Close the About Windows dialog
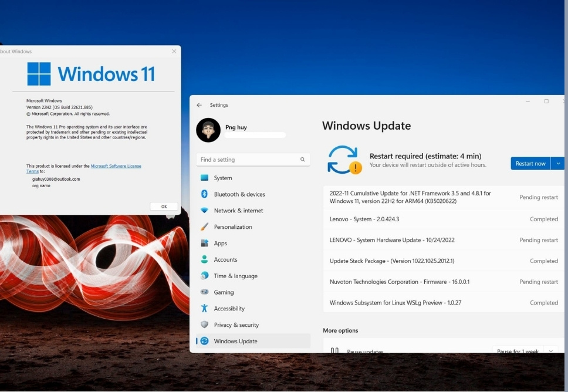This screenshot has width=568, height=392. point(174,52)
